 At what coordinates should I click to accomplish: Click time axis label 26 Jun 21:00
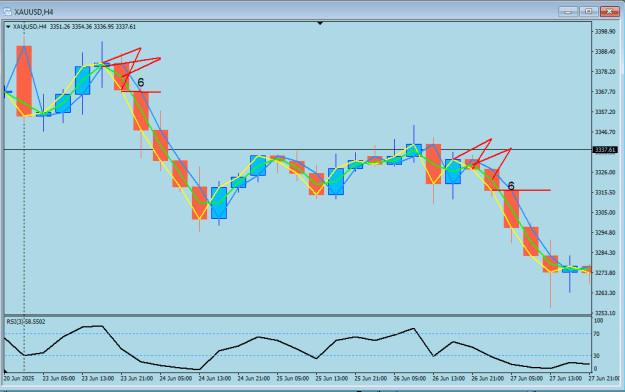pyautogui.click(x=488, y=378)
